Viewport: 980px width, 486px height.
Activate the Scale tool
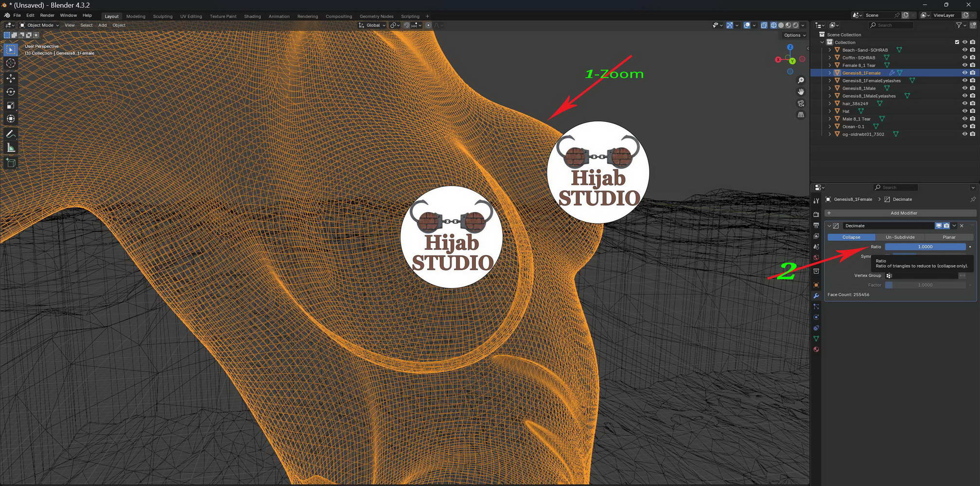tap(11, 105)
